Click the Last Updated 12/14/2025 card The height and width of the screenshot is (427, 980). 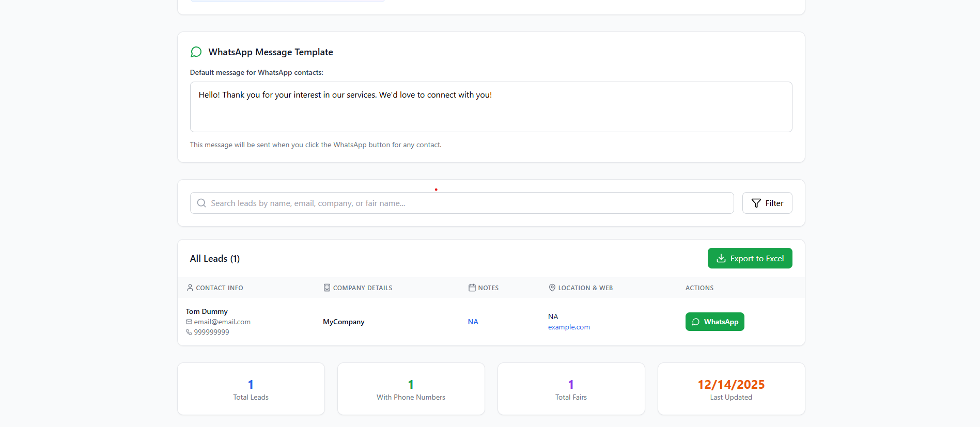click(x=732, y=389)
